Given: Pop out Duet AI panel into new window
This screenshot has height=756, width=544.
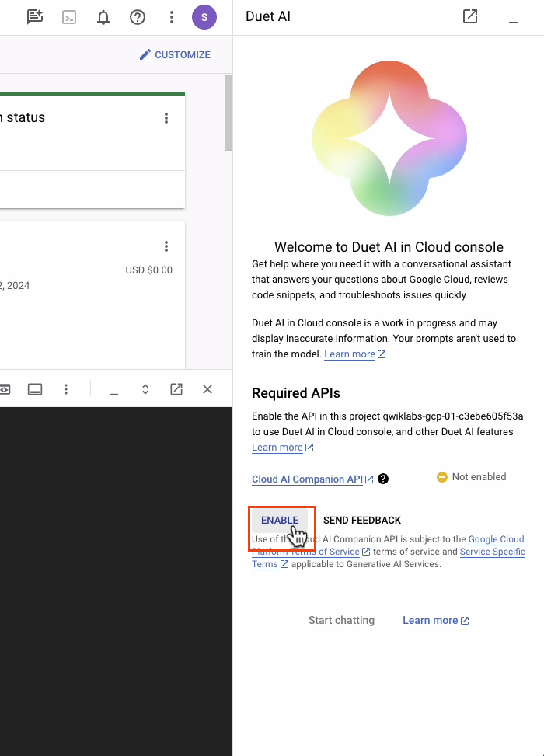Looking at the screenshot, I should 470,16.
